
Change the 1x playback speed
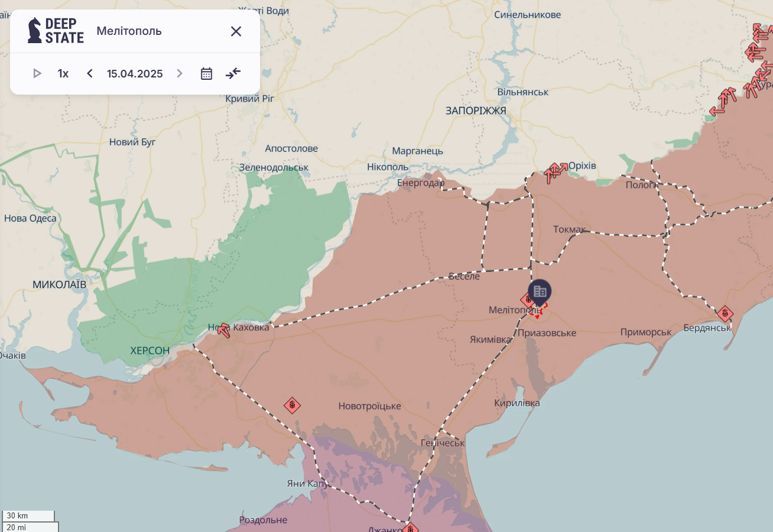[63, 73]
